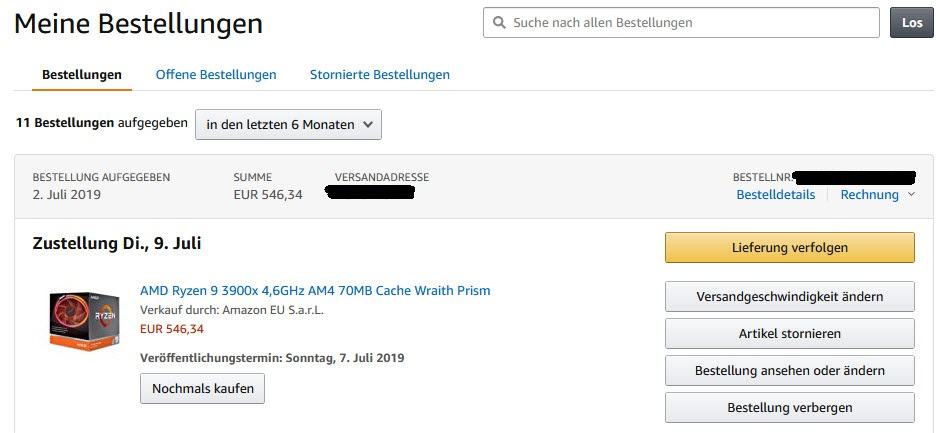
Task: Click the redacted address under Versandadresse
Action: coord(370,192)
